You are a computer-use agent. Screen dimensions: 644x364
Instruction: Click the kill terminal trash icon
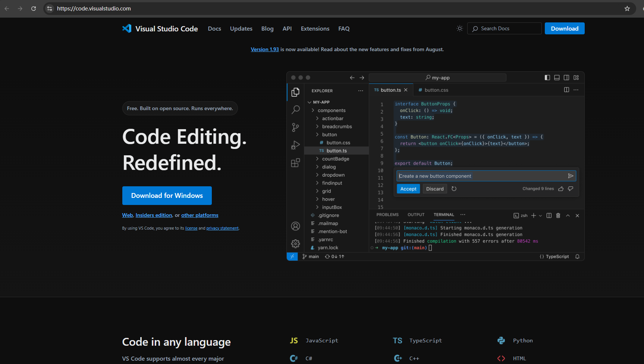pyautogui.click(x=558, y=215)
